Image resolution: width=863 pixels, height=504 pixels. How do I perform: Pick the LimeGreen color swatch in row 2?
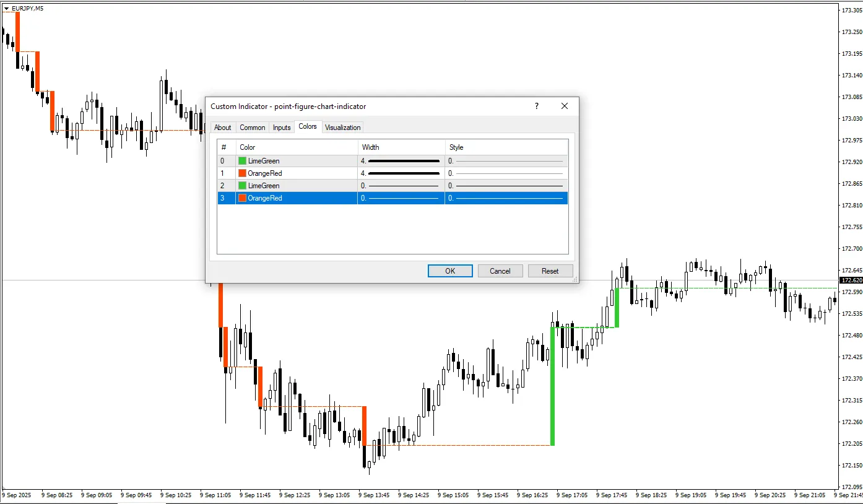(x=243, y=186)
